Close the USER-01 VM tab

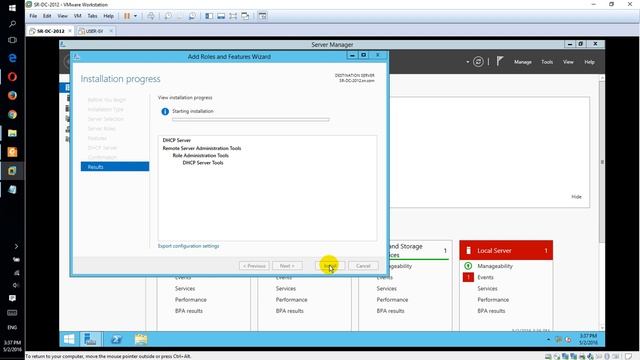tap(111, 31)
